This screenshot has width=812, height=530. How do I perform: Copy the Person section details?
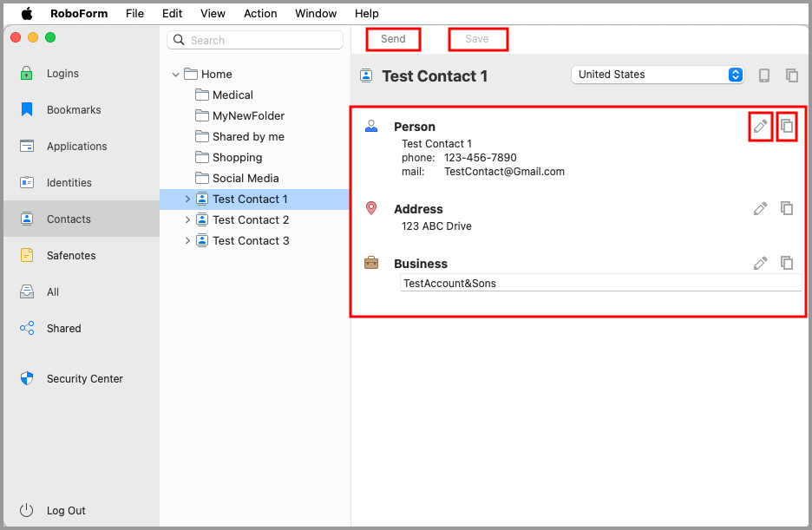(787, 126)
